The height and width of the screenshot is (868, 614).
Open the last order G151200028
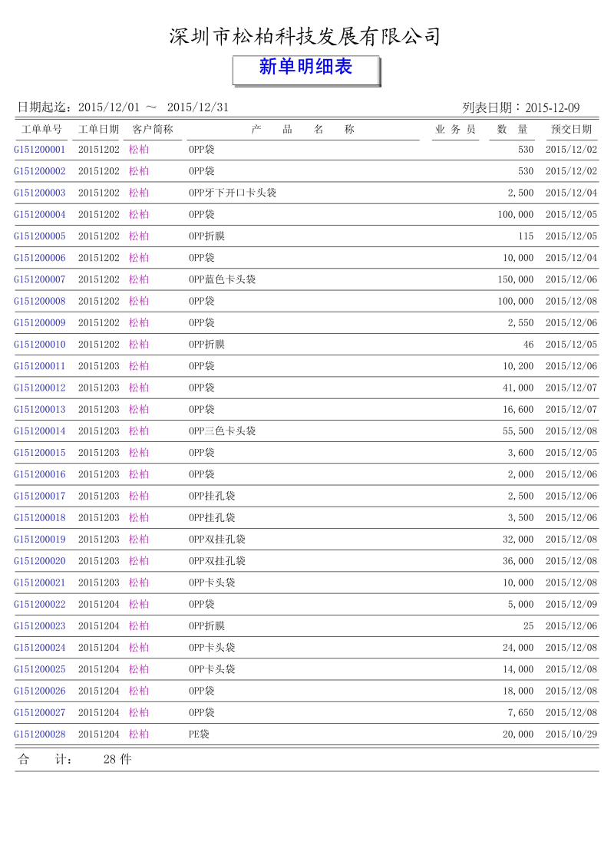pyautogui.click(x=40, y=734)
